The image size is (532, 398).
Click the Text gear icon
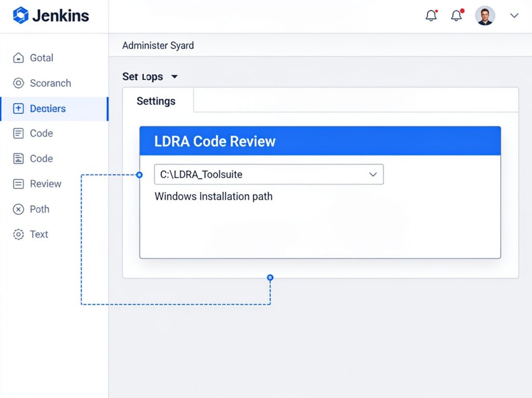click(x=18, y=234)
